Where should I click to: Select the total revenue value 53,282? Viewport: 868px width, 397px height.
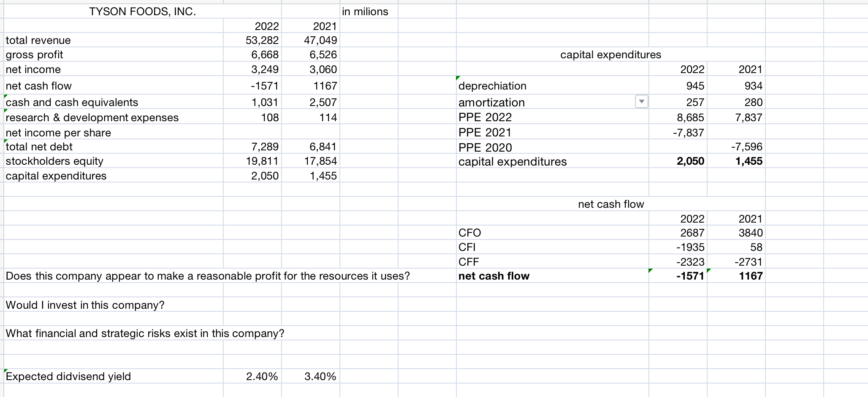(x=262, y=40)
